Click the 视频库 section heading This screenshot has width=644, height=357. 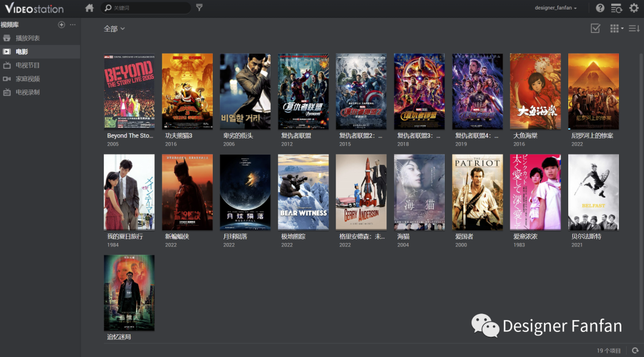click(x=10, y=24)
